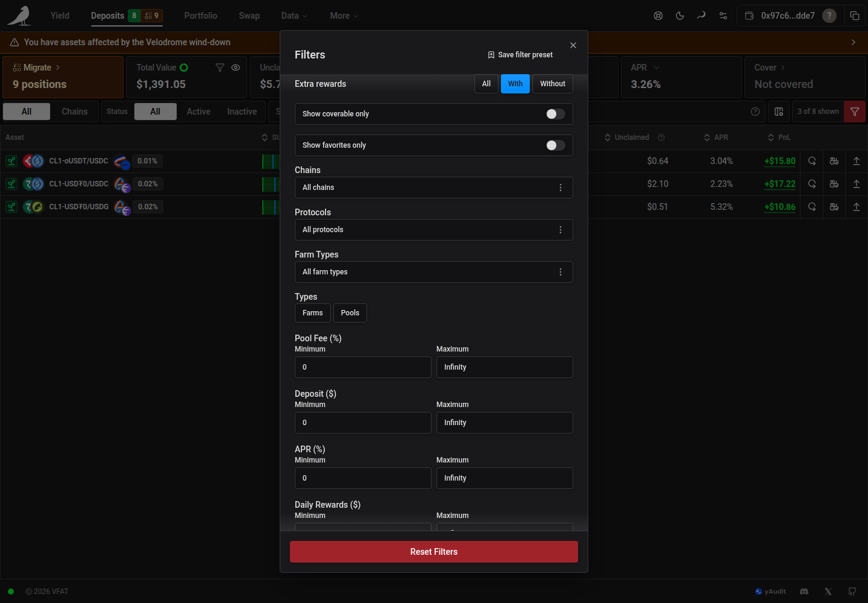Select the Inactive status filter
This screenshot has height=603, width=868.
(x=242, y=112)
